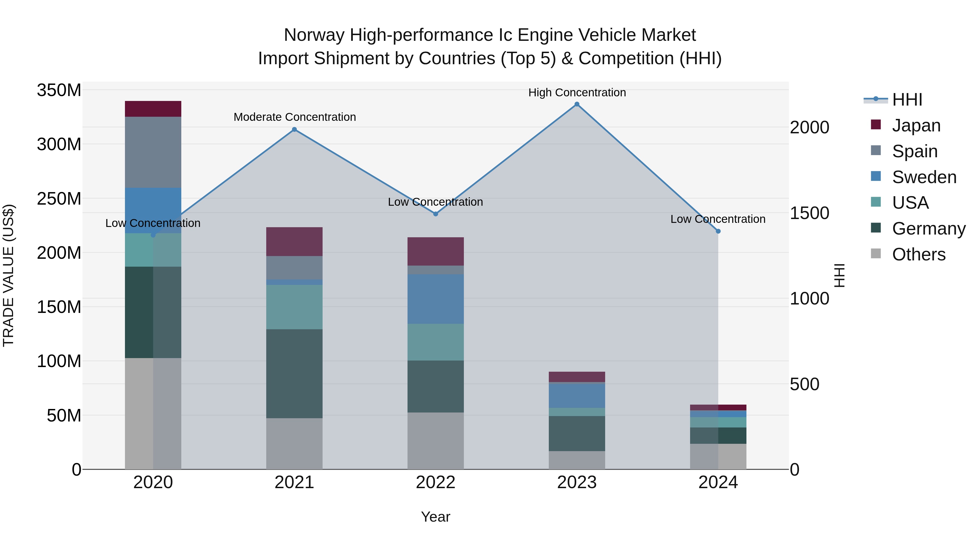Click the Others segment of 2023 bar
980x551 pixels.
click(x=577, y=460)
